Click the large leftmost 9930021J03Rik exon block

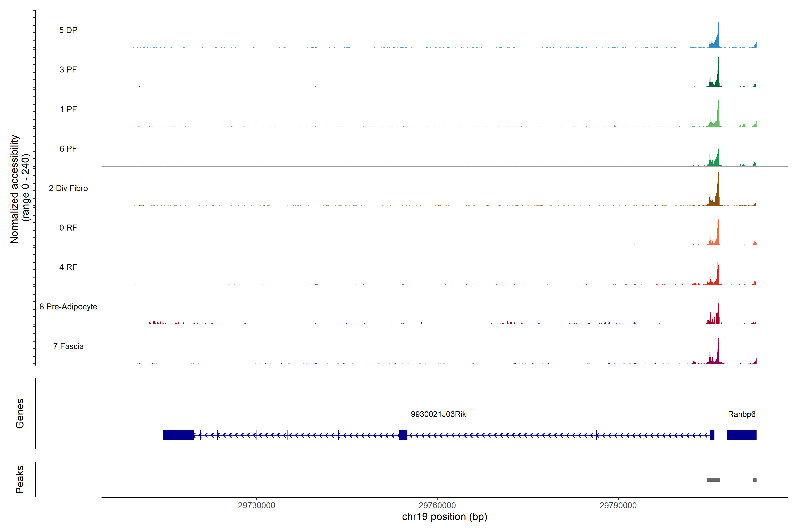tap(178, 435)
